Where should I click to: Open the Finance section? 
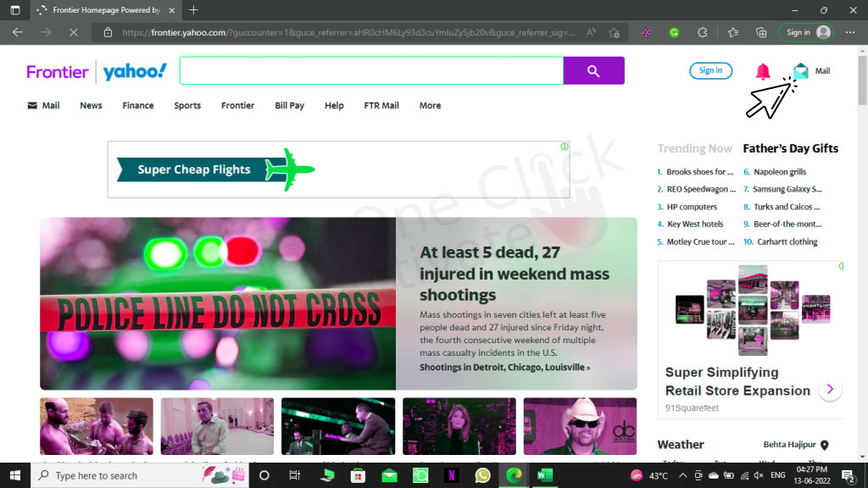pos(138,105)
